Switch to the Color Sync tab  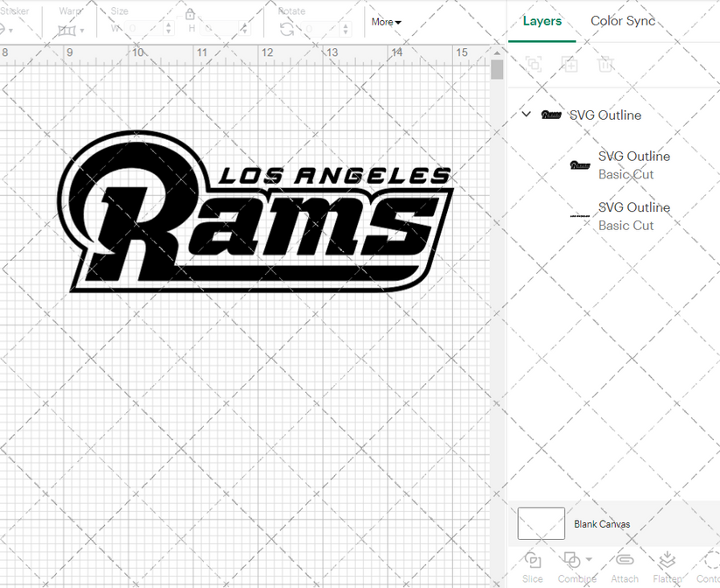click(x=623, y=21)
